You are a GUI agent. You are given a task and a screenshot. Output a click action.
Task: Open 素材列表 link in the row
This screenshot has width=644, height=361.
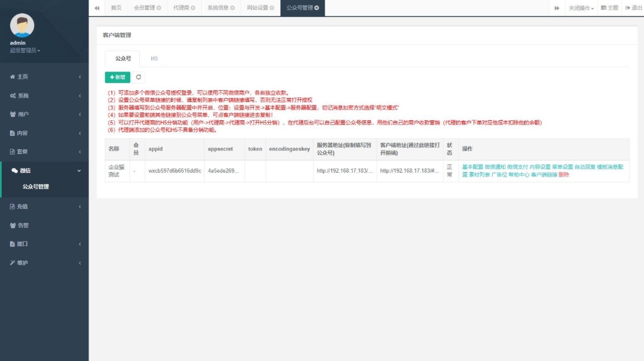click(x=479, y=175)
